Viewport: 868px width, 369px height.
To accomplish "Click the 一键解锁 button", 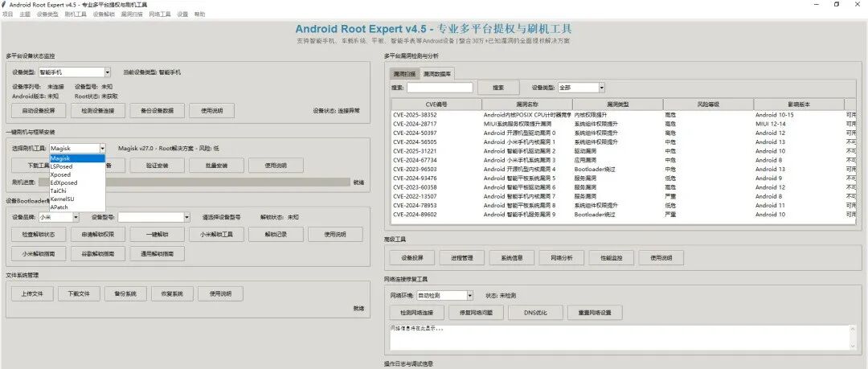I will click(157, 235).
